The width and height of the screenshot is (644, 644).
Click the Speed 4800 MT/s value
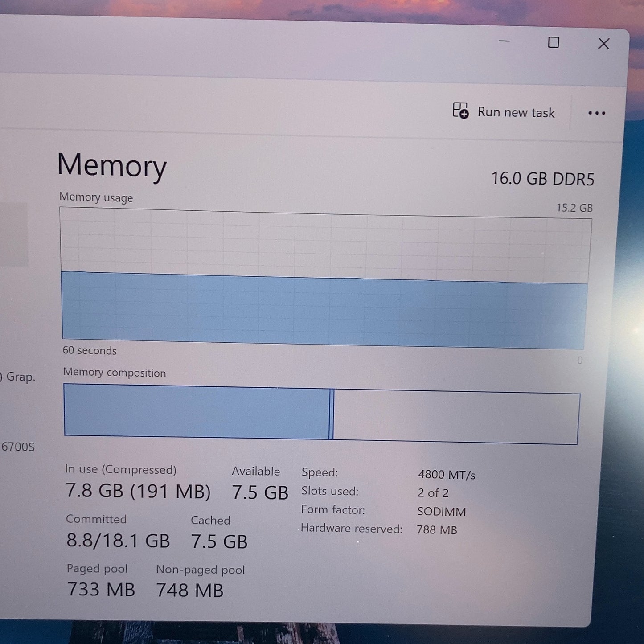pyautogui.click(x=447, y=475)
